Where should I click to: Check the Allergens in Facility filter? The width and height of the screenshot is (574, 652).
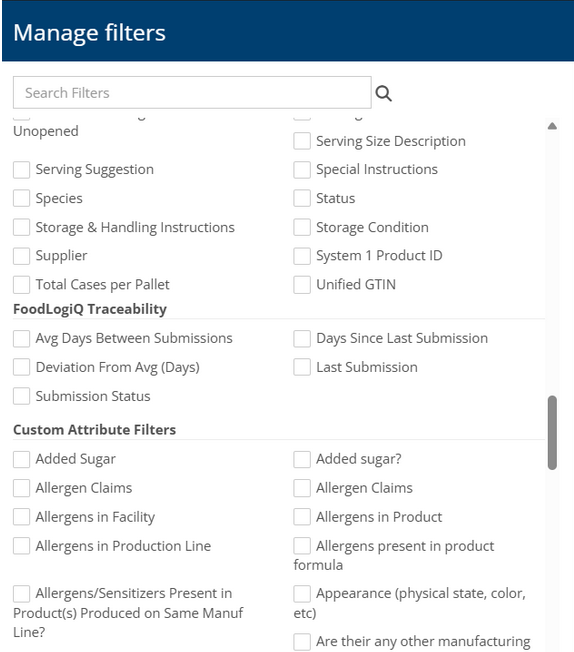click(21, 517)
